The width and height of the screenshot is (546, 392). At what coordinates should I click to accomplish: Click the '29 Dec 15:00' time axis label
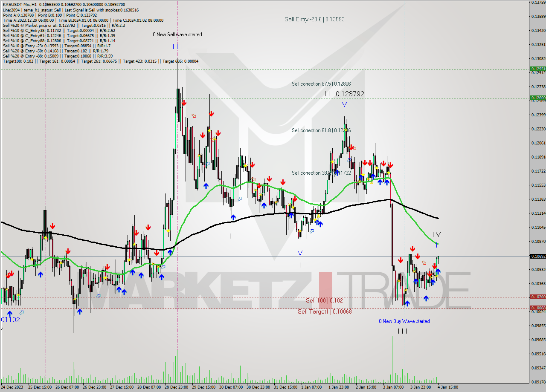pos(204,387)
